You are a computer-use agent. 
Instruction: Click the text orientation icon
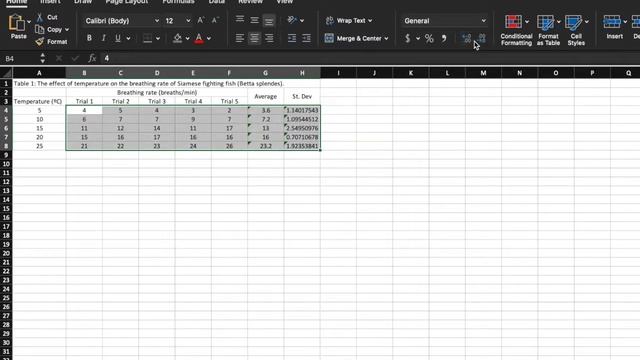(291, 20)
